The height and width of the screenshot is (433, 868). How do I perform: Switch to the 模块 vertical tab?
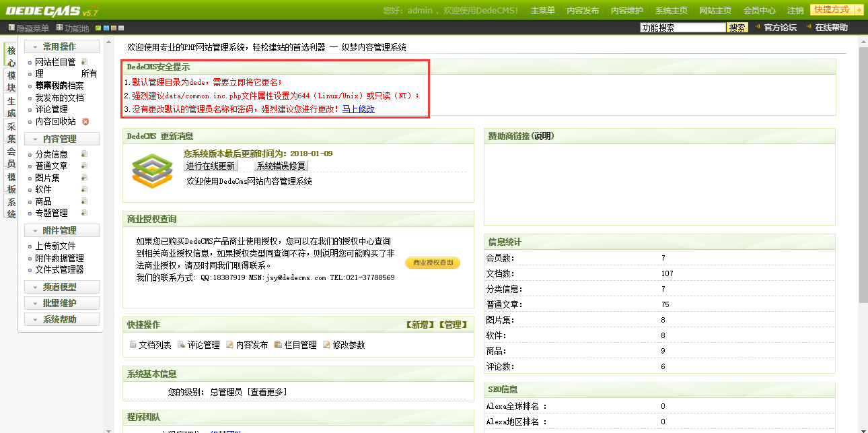pos(11,81)
